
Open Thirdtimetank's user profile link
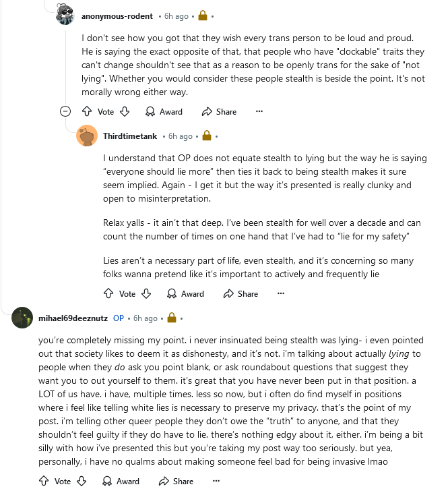pyautogui.click(x=130, y=136)
